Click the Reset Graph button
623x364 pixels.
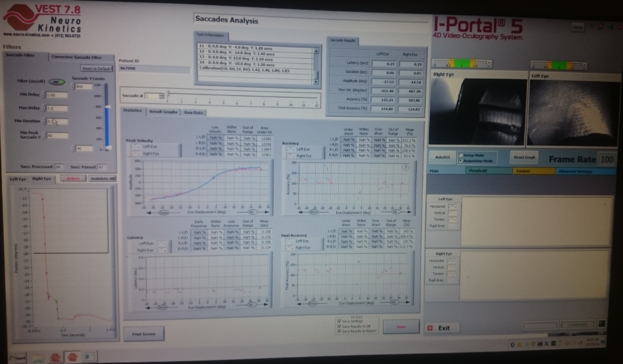[x=524, y=157]
